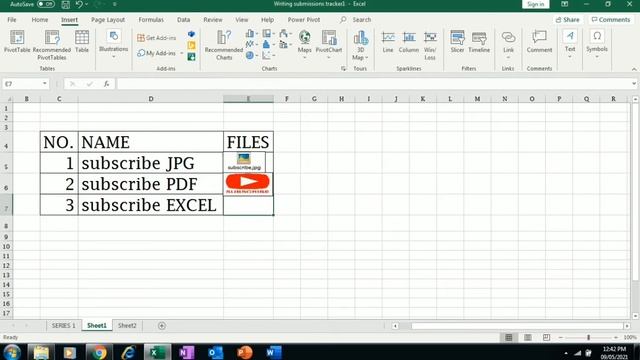Open the Illustrations group menu
640x360 pixels.
[x=113, y=44]
